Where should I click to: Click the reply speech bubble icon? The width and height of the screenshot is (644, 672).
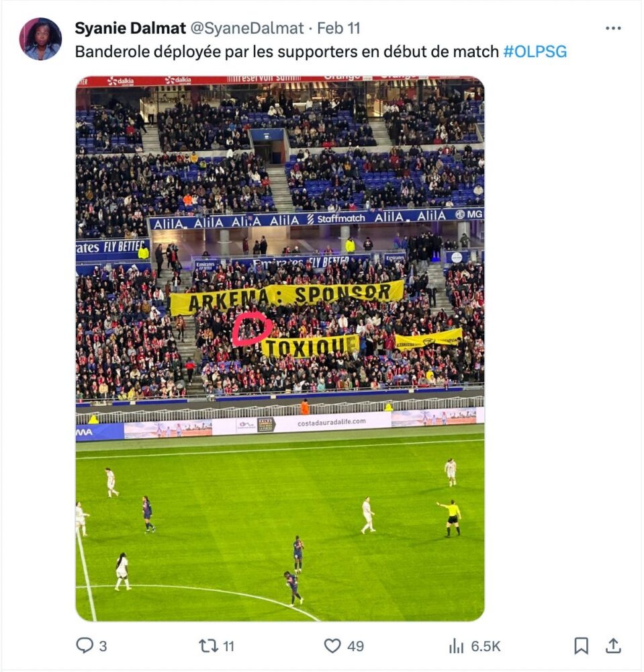[x=85, y=645]
